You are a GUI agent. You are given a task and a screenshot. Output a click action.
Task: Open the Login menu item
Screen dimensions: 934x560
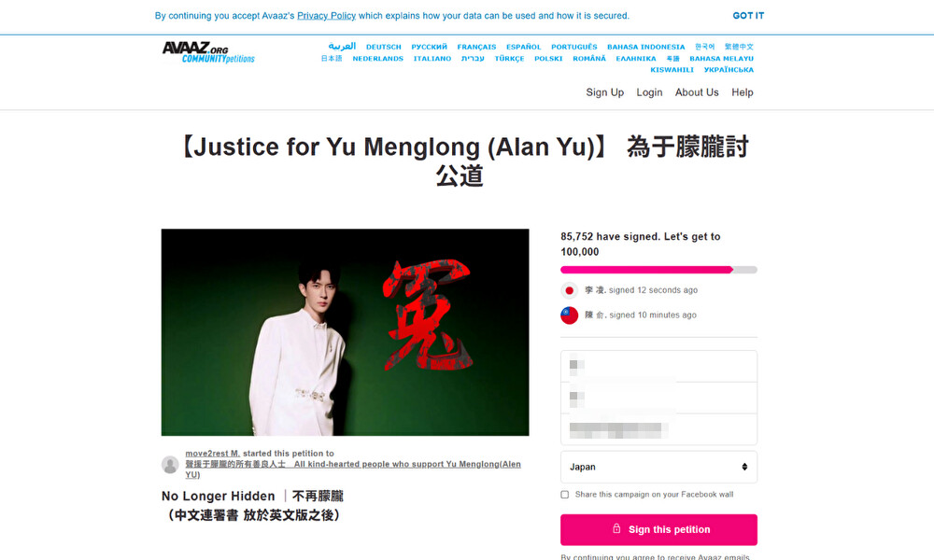point(649,92)
